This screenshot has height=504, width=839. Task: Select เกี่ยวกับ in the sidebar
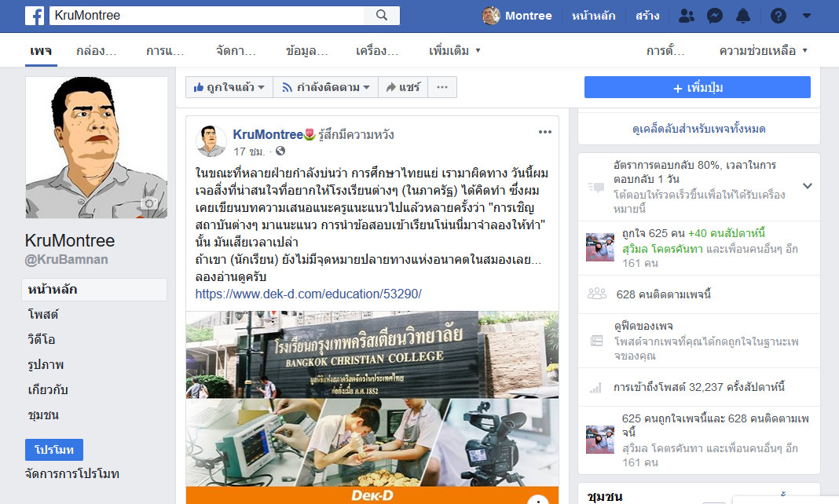[x=48, y=389]
